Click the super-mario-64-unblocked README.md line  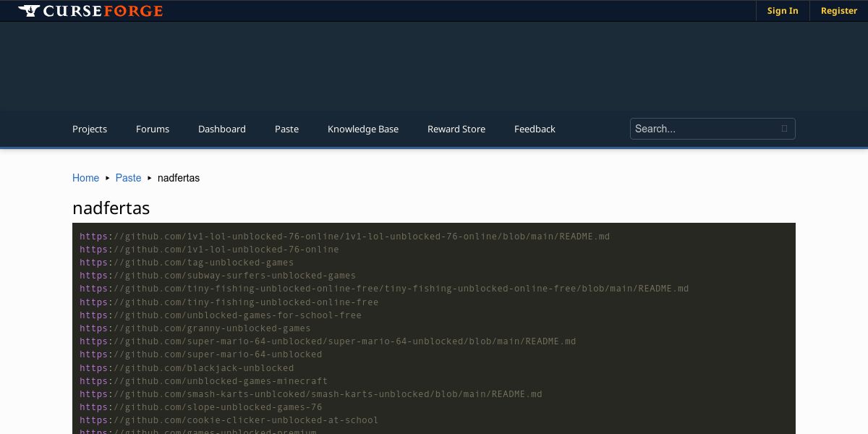328,341
